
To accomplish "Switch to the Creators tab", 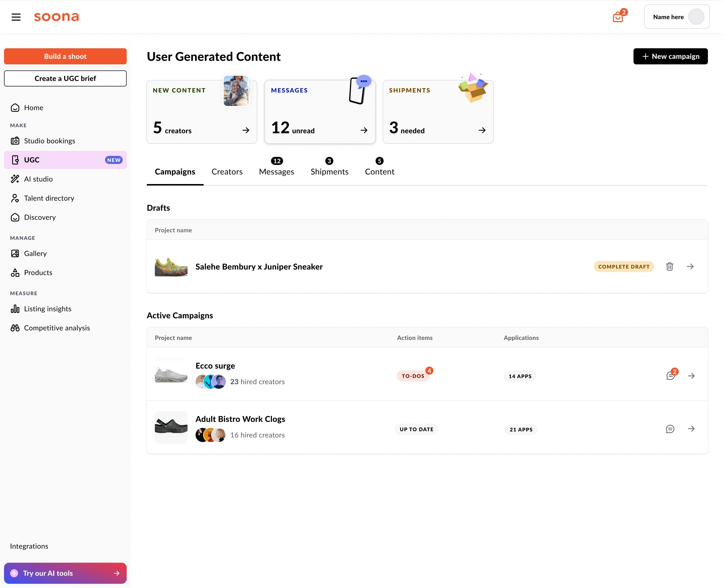I will [x=227, y=172].
